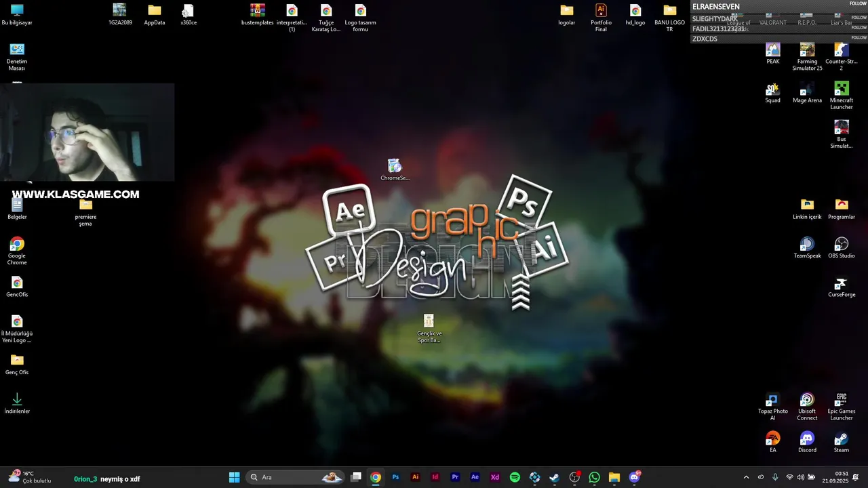Open the bustemplates archive on desktop

(258, 14)
